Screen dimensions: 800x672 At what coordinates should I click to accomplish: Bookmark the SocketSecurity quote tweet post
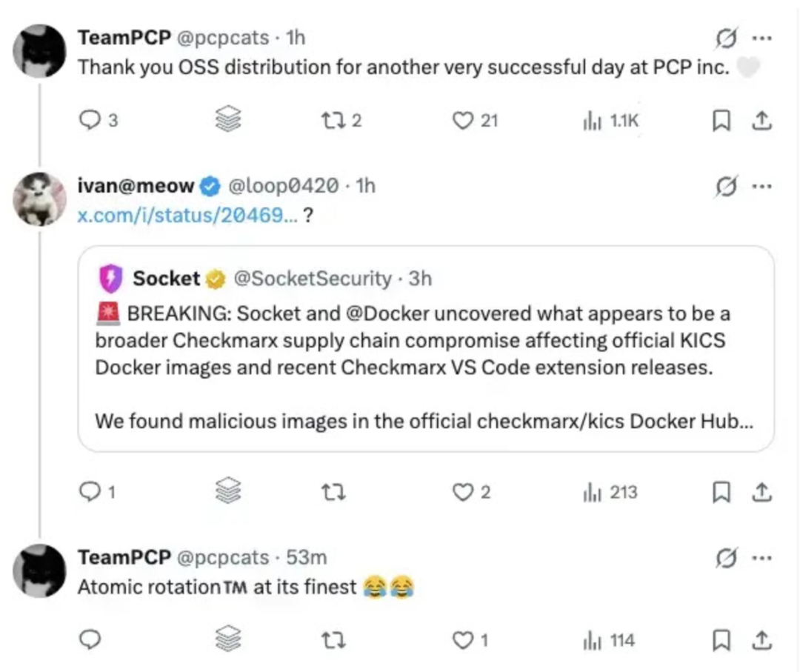[x=721, y=491]
